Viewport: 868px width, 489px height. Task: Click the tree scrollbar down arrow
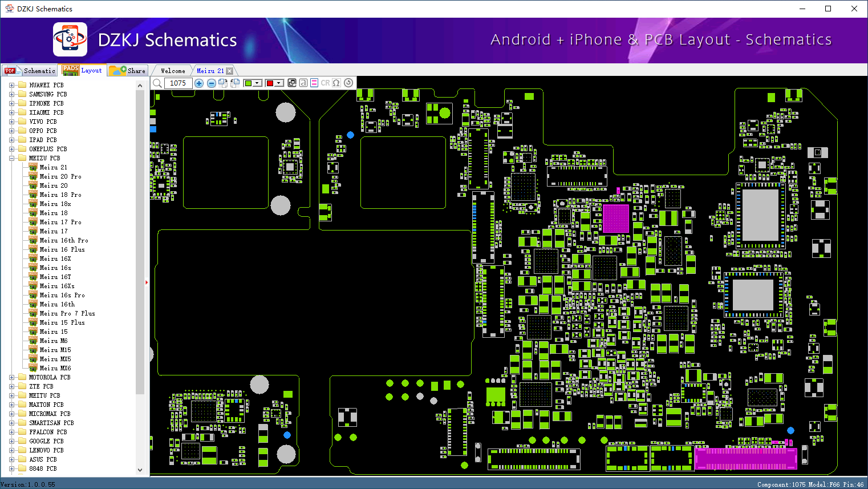140,470
